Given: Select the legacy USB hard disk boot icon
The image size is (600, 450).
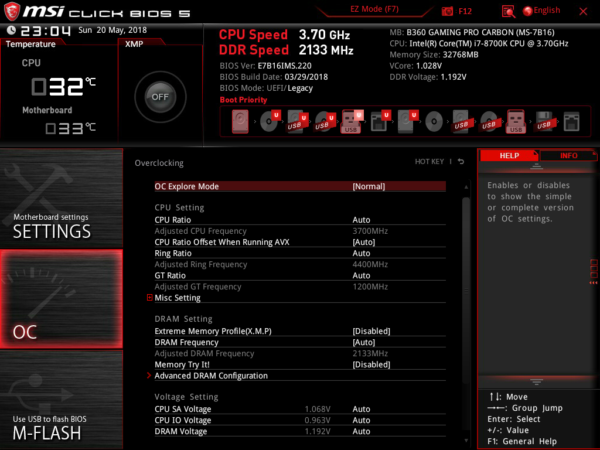Looking at the screenshot, I should point(461,122).
